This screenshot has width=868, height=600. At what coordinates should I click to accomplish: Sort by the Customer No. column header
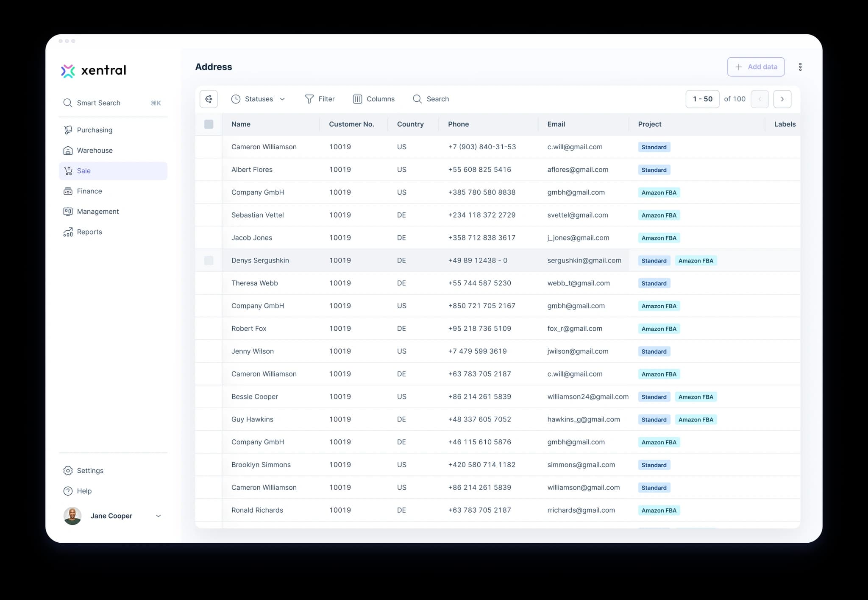tap(351, 124)
